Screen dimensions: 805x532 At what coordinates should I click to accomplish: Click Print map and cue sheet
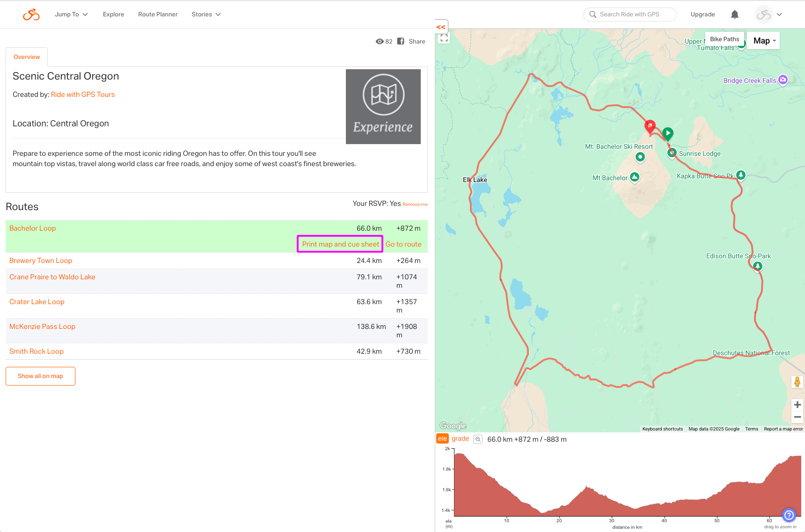pyautogui.click(x=340, y=244)
